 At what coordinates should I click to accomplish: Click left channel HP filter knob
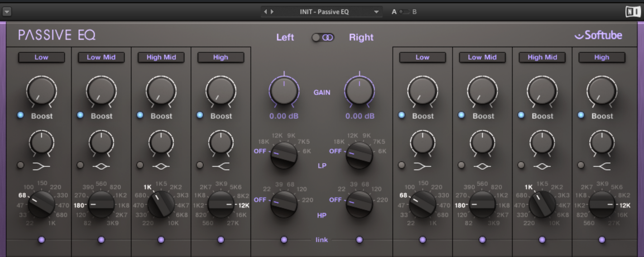coord(284,204)
